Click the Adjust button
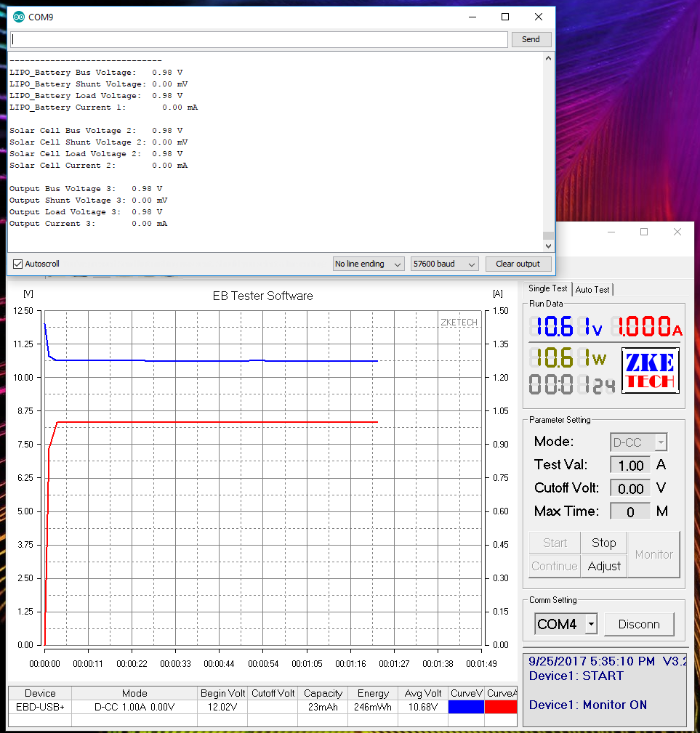Image resolution: width=700 pixels, height=733 pixels. click(603, 566)
